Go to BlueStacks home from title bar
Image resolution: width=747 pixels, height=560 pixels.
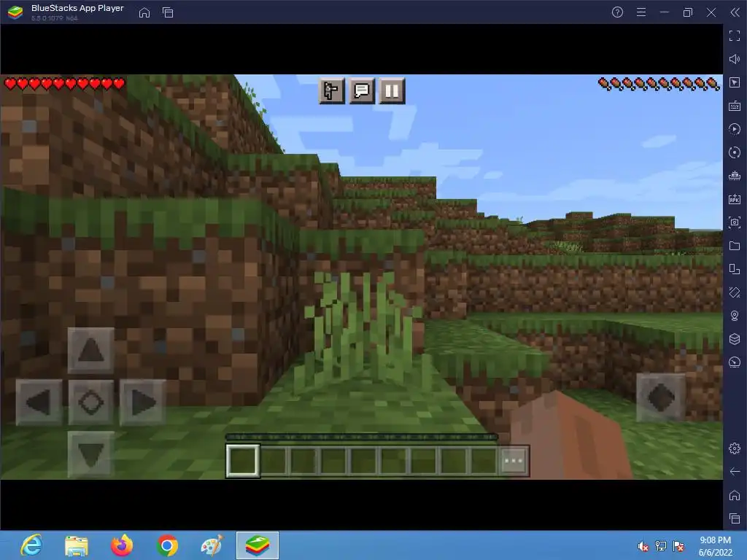pyautogui.click(x=144, y=12)
